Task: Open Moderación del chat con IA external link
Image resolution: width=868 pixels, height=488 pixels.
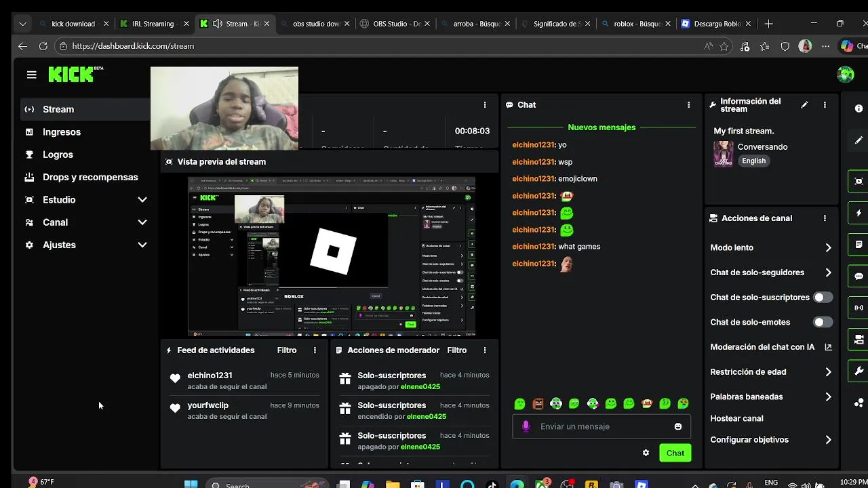Action: click(828, 347)
